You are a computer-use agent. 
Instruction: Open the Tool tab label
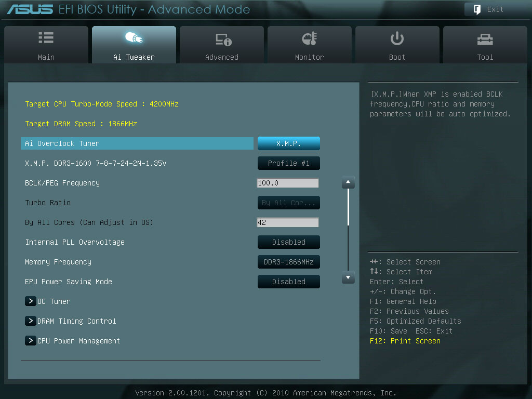tap(485, 57)
